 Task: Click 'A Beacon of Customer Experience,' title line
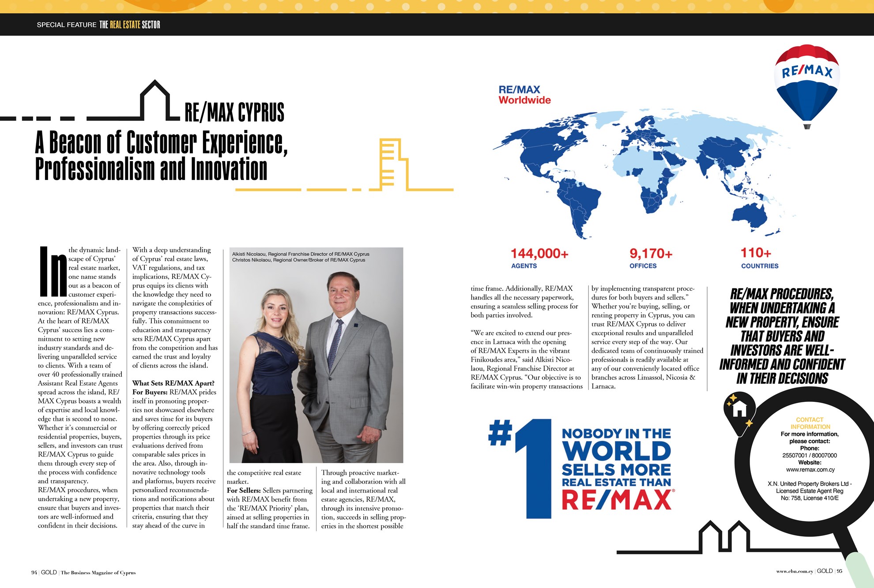[x=162, y=143]
